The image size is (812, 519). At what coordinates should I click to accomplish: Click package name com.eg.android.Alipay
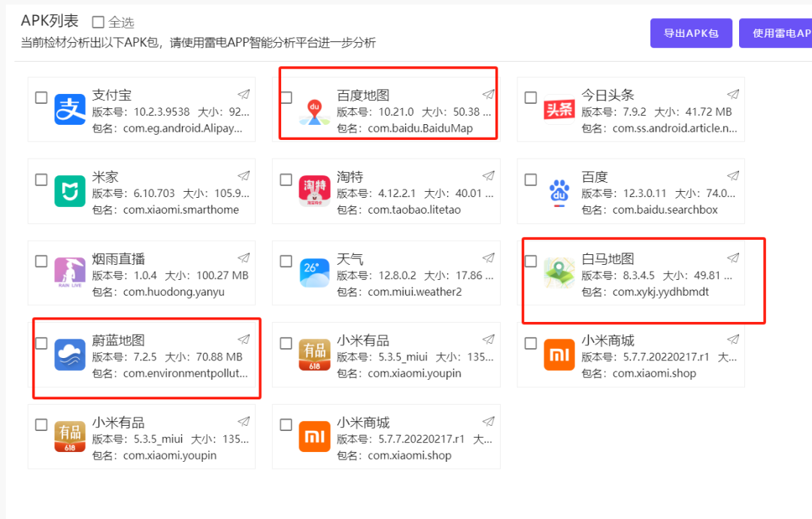(183, 129)
